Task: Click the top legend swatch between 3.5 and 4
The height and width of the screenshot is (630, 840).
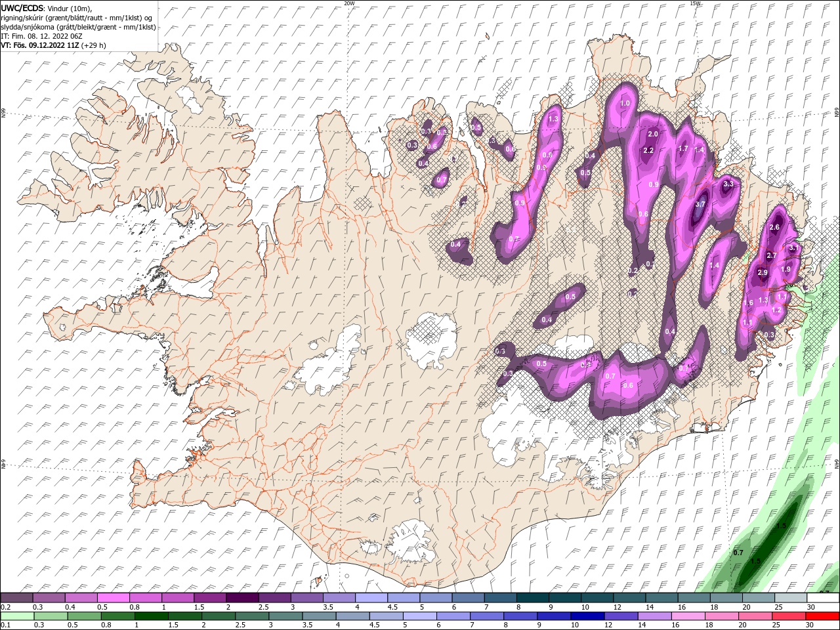Action: tap(339, 598)
